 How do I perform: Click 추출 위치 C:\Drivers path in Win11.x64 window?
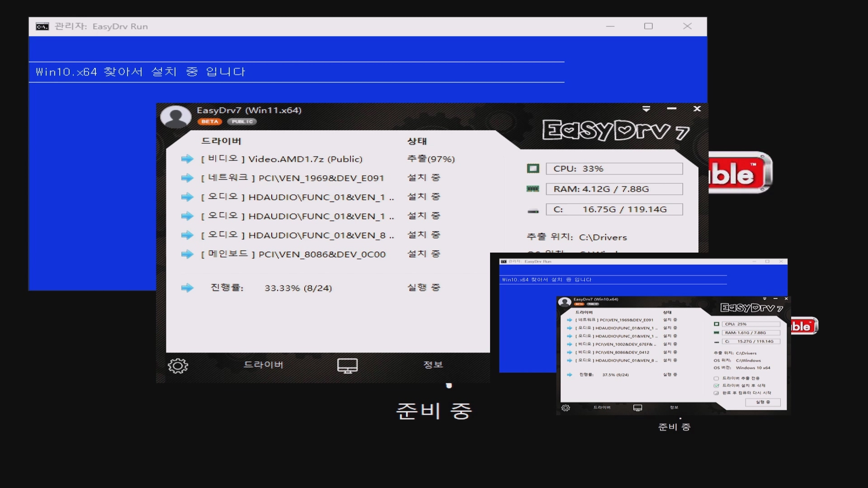click(577, 237)
